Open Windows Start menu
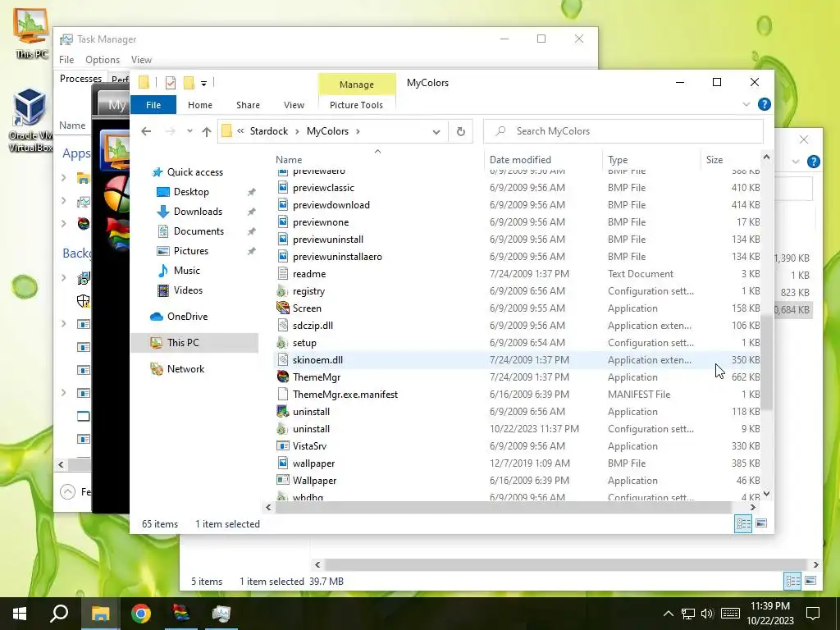The image size is (840, 630). click(x=20, y=614)
